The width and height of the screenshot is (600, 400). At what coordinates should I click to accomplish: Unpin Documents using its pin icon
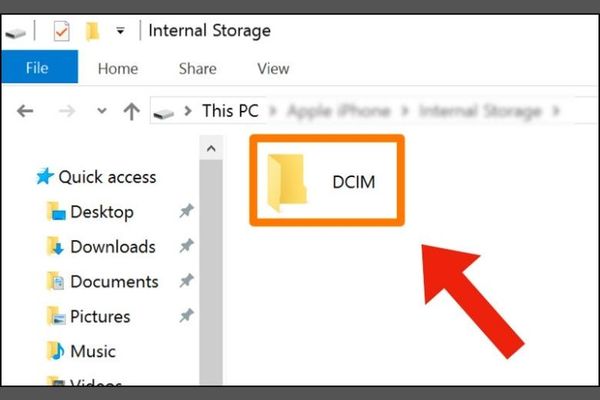[186, 281]
